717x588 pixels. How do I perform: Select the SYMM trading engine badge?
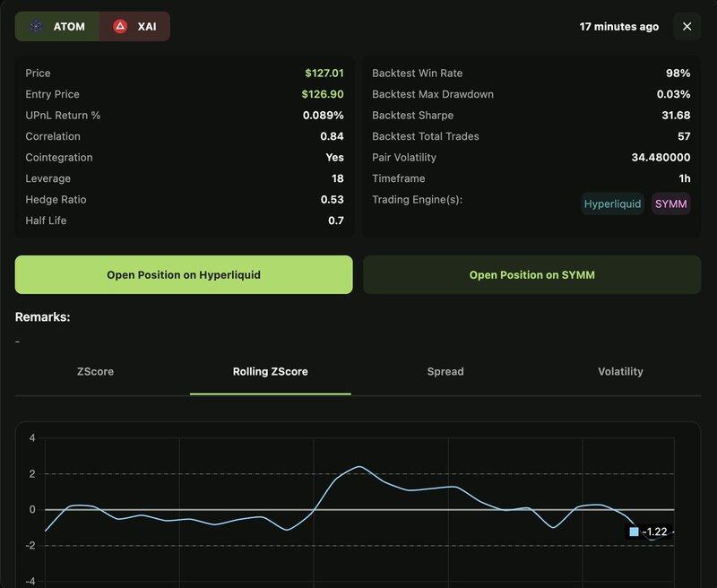670,203
